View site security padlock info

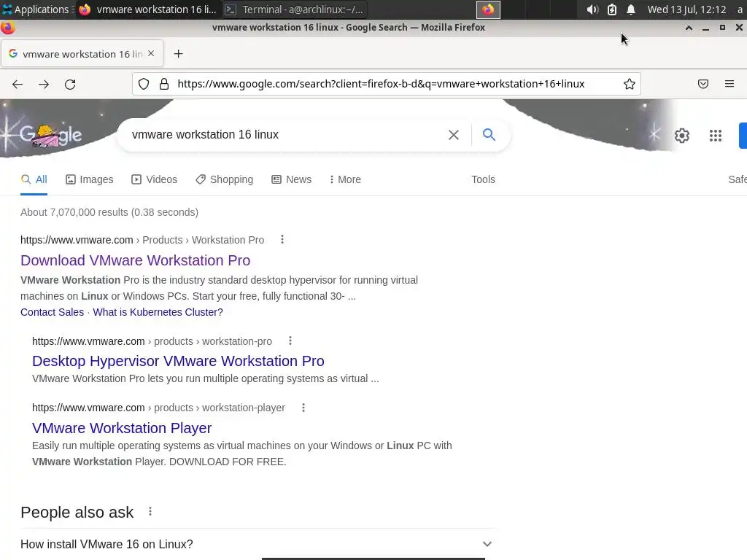(164, 85)
